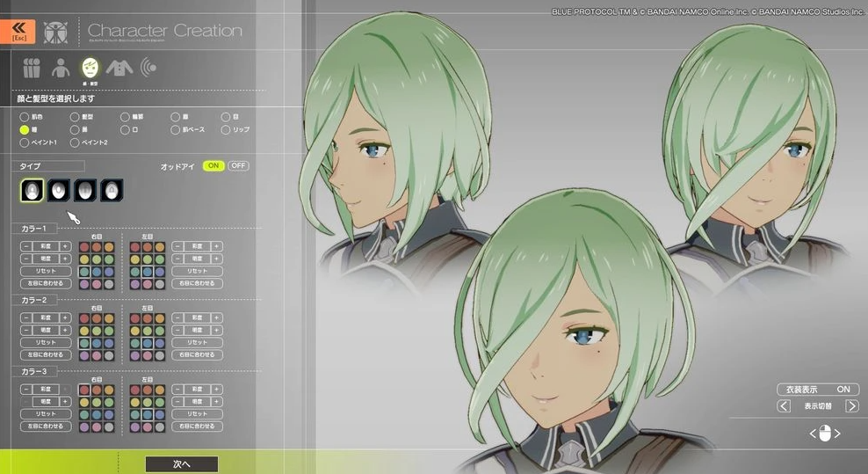The image size is (868, 474).
Task: Choose the fourth pupil type thumbnail
Action: (x=112, y=190)
